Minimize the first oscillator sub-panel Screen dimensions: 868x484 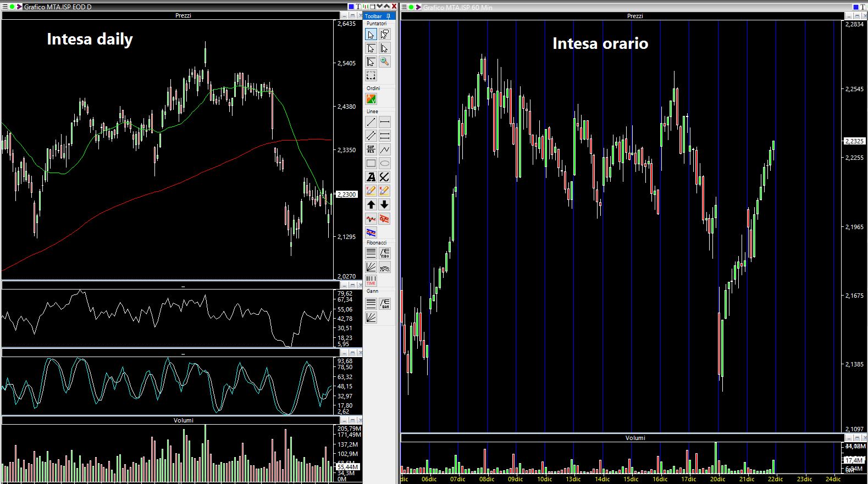pyautogui.click(x=344, y=285)
